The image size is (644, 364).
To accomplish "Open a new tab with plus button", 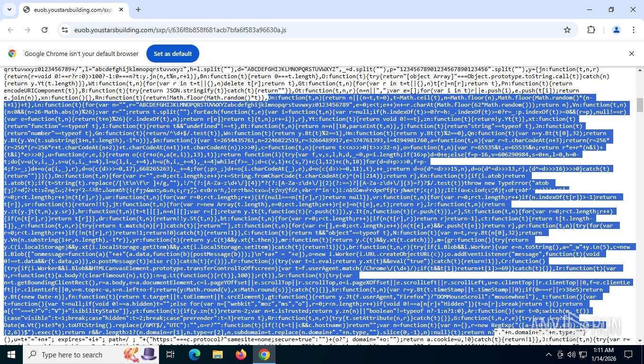I will pos(138,9).
